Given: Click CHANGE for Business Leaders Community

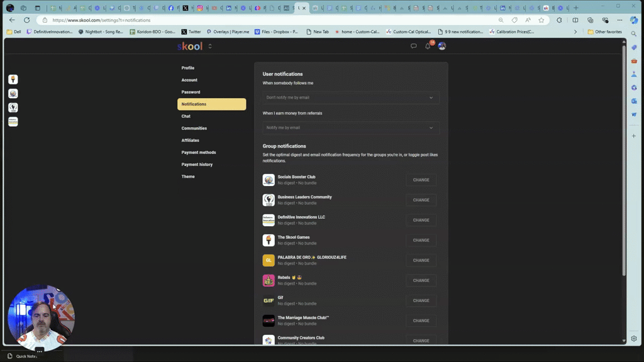Looking at the screenshot, I should pyautogui.click(x=421, y=199).
